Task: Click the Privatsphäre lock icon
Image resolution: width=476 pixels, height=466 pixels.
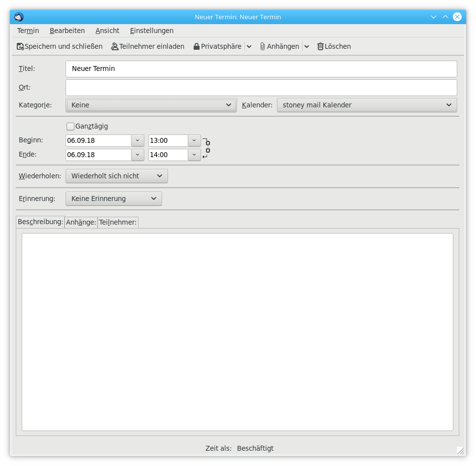Action: [x=197, y=46]
